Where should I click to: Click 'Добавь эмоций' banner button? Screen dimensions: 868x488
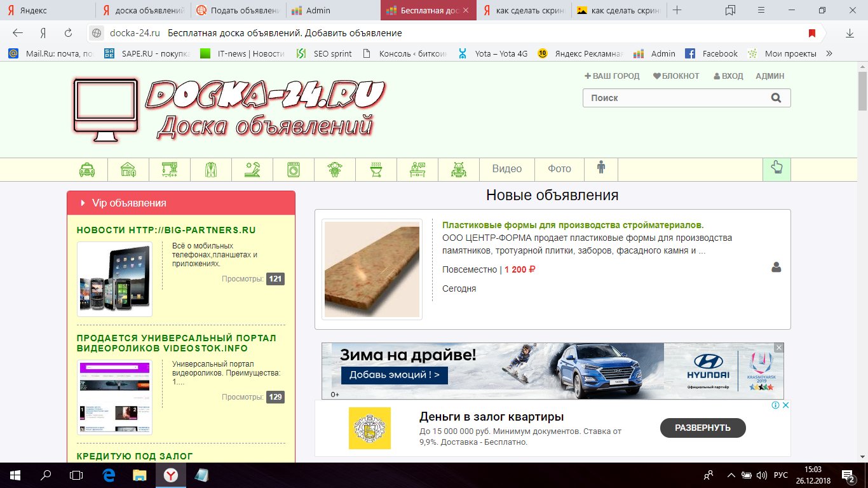click(395, 375)
